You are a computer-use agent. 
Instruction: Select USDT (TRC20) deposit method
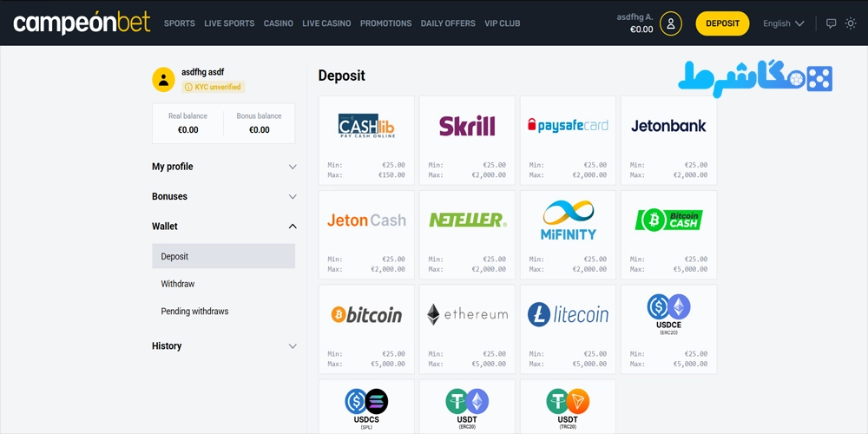pyautogui.click(x=568, y=407)
